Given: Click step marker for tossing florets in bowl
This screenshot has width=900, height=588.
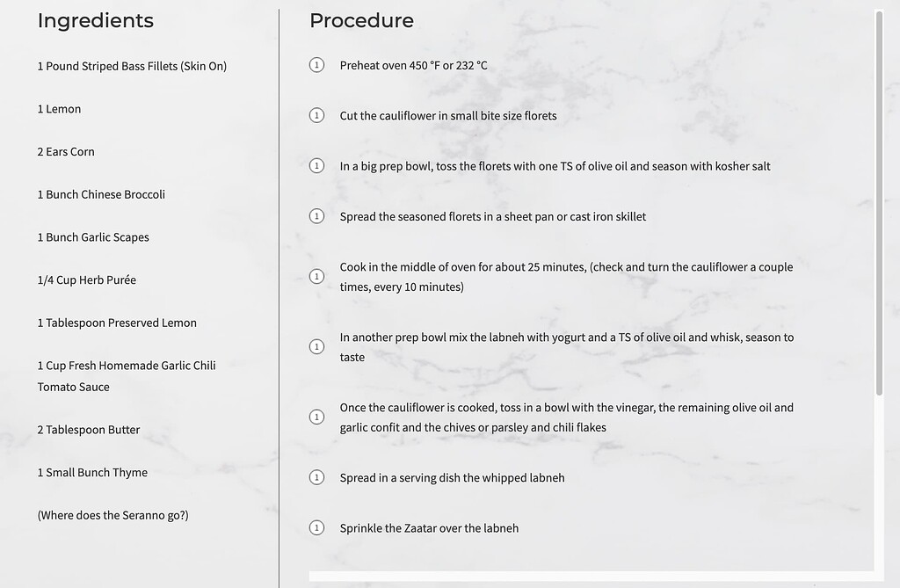Looking at the screenshot, I should click(317, 166).
